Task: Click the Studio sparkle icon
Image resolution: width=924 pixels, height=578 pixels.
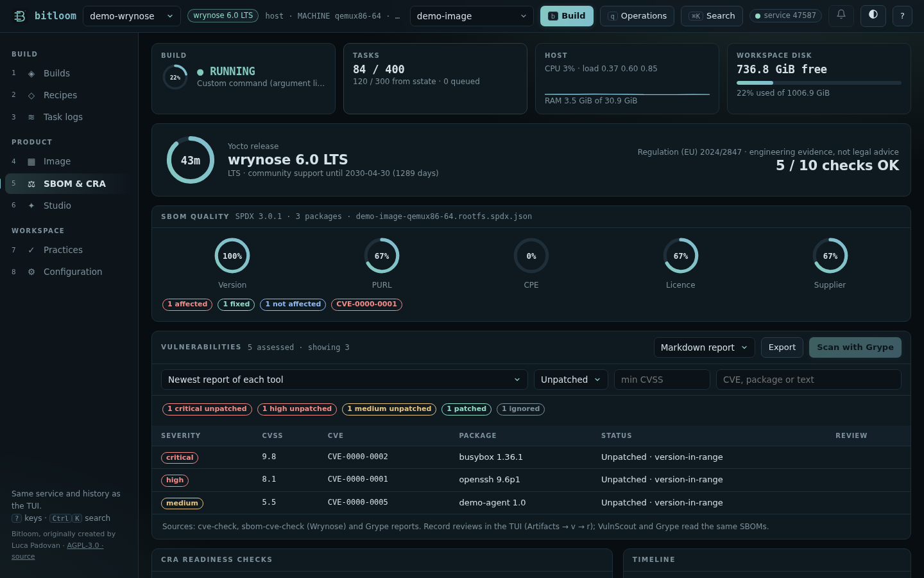Action: [31, 206]
